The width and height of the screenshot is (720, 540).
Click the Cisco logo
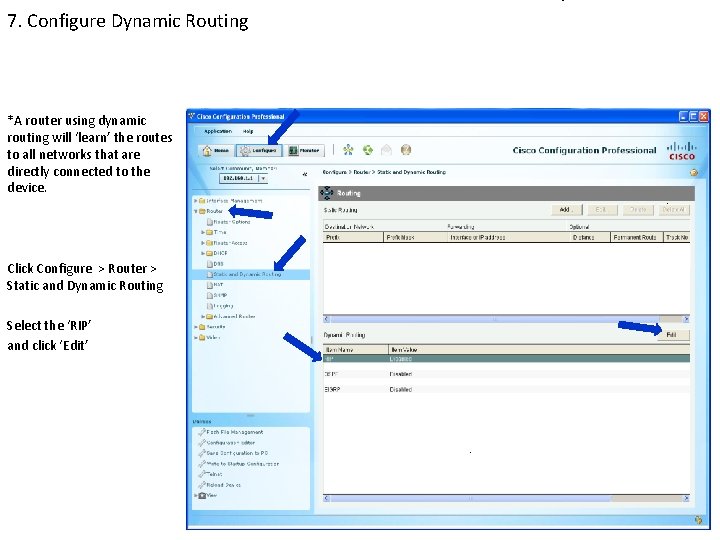click(681, 151)
